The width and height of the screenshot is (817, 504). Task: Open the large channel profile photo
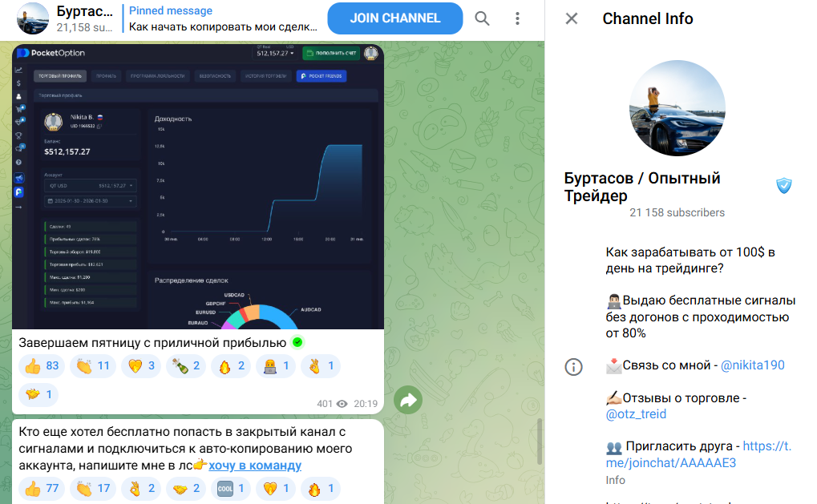[677, 108]
